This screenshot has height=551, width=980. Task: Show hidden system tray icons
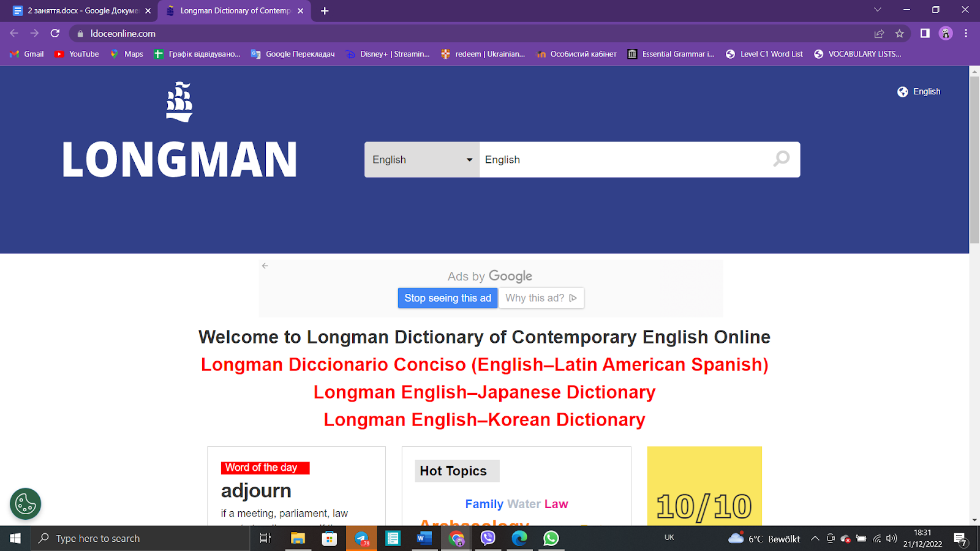point(815,538)
